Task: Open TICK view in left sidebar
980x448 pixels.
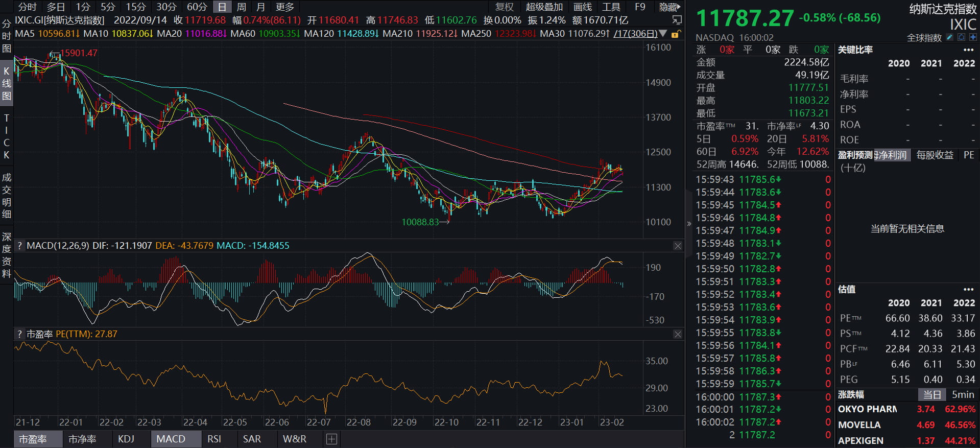Action: [7, 136]
